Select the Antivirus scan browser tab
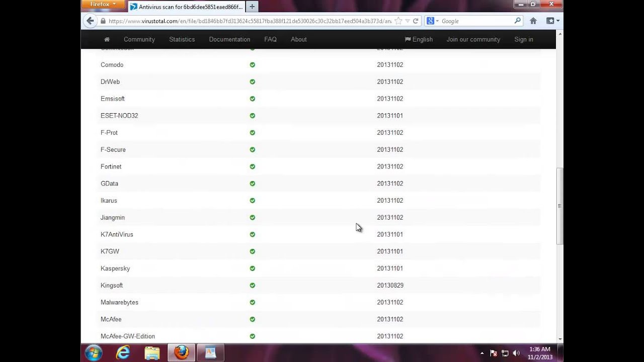 click(x=186, y=7)
